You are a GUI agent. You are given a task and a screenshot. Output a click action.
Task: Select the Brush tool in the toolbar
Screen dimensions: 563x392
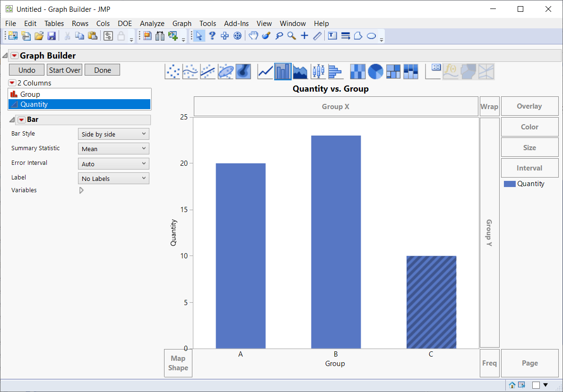tap(266, 35)
